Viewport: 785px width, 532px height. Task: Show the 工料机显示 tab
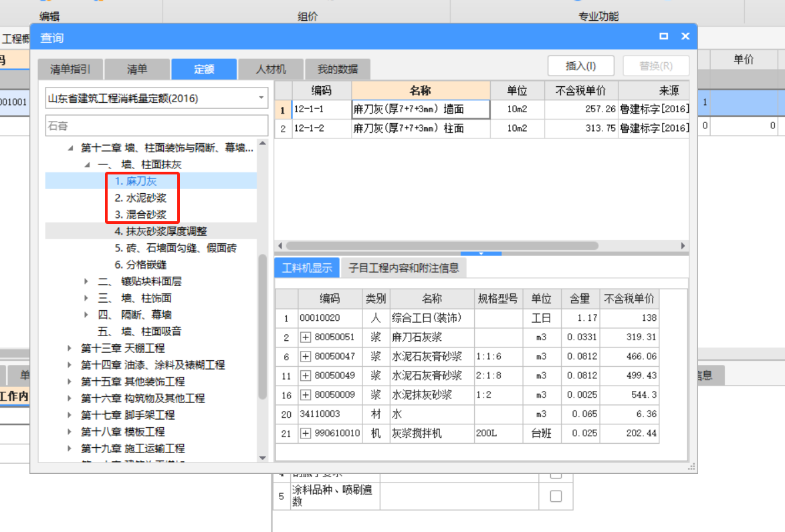click(307, 268)
